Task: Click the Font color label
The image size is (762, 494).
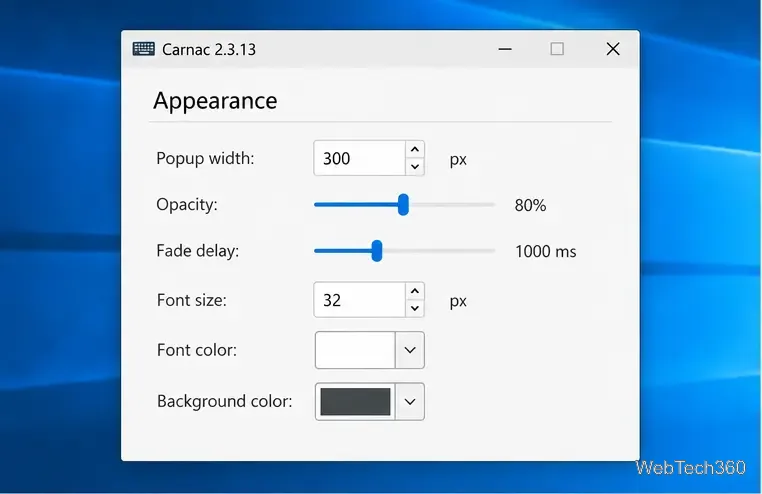Action: [197, 350]
